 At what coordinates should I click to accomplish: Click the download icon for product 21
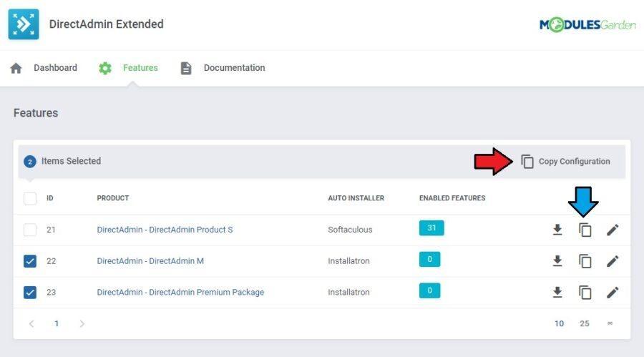pyautogui.click(x=557, y=230)
